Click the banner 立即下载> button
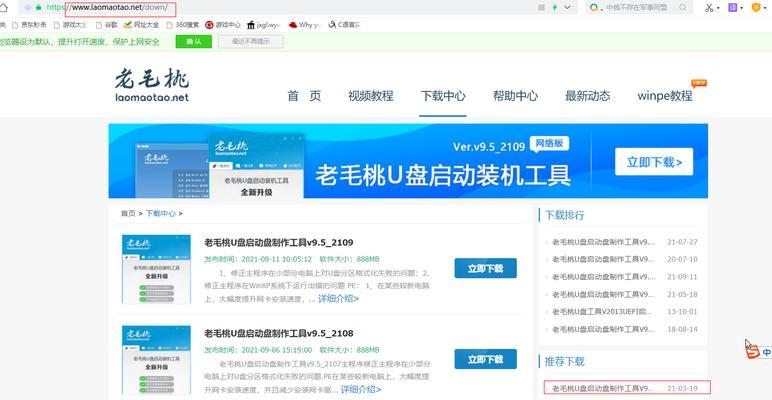The width and height of the screenshot is (772, 400). [654, 162]
